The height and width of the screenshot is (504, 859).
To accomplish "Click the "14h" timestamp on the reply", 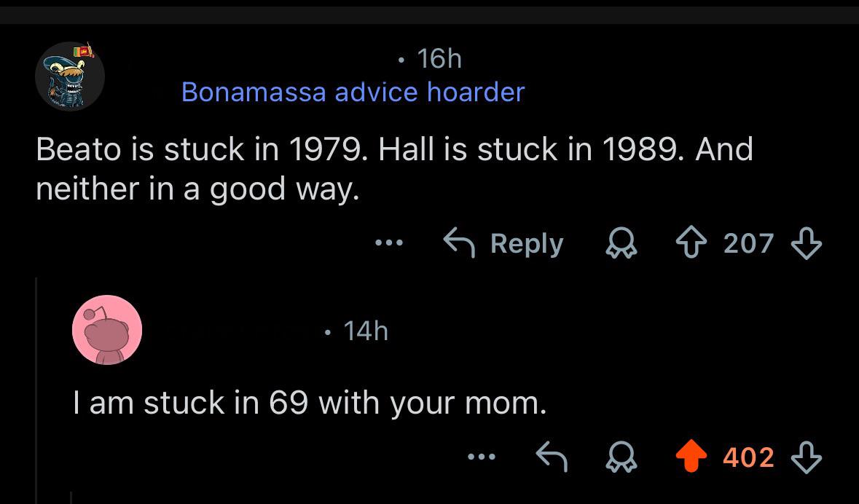I will pos(365,330).
